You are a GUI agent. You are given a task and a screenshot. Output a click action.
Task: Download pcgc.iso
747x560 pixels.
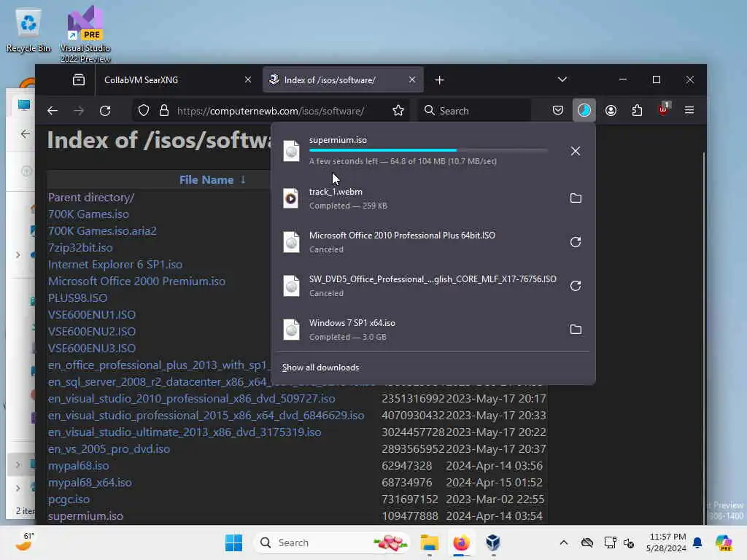pyautogui.click(x=69, y=499)
